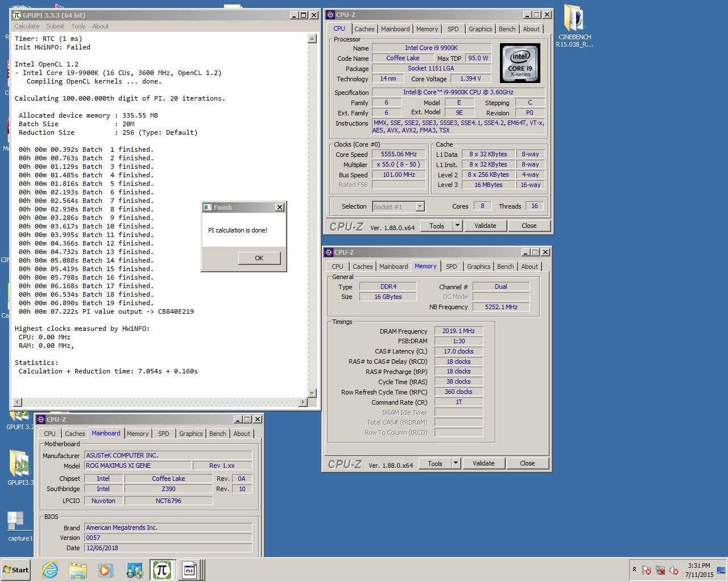Image resolution: width=728 pixels, height=582 pixels.
Task: Switch to Caches tab in CPU-Z Mainboard window
Action: click(x=75, y=434)
